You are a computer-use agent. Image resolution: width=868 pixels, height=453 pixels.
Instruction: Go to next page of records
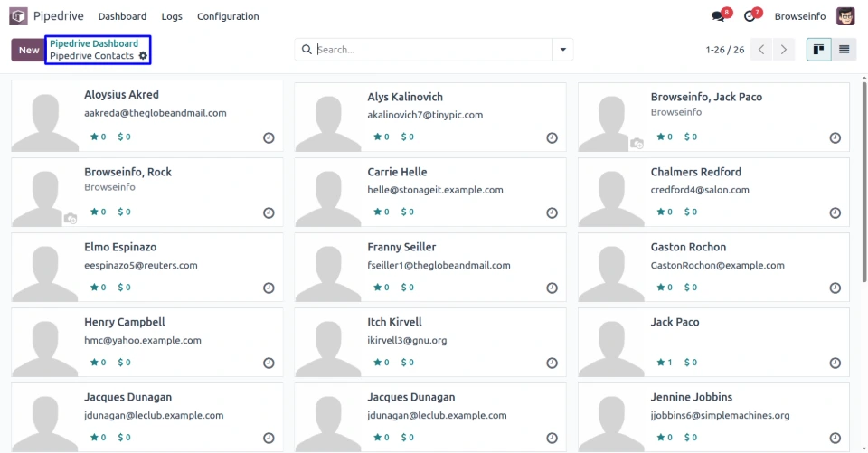(784, 50)
